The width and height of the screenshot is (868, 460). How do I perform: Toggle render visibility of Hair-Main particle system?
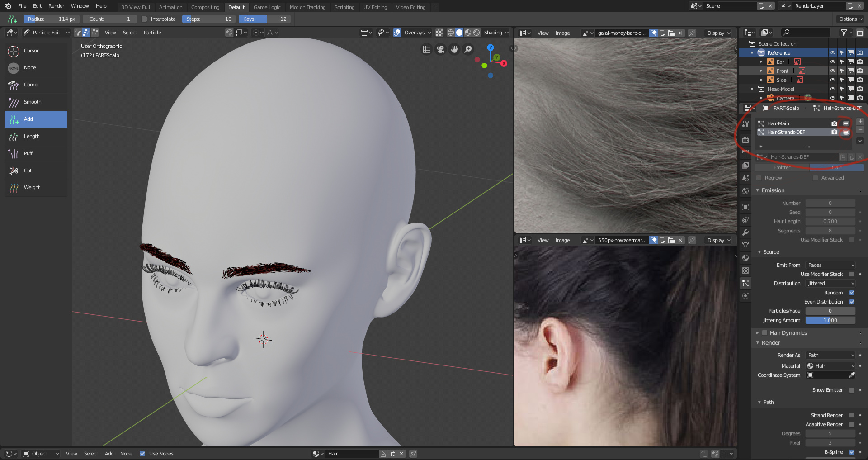(835, 123)
